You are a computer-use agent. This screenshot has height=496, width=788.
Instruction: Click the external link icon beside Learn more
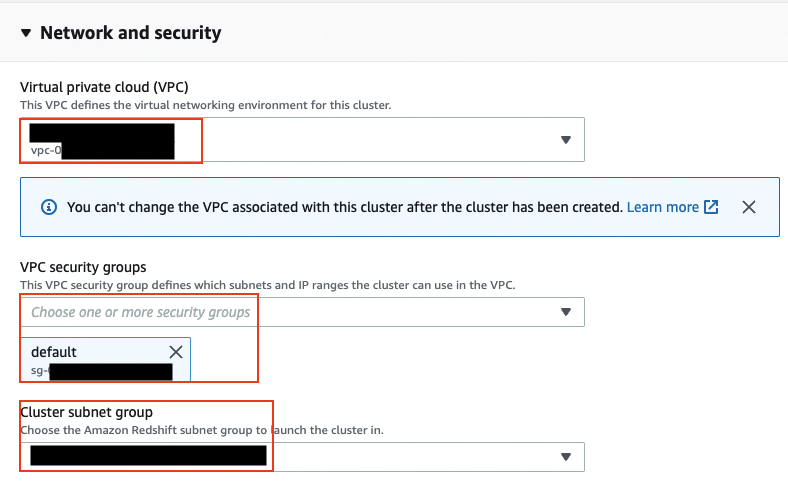pos(711,207)
